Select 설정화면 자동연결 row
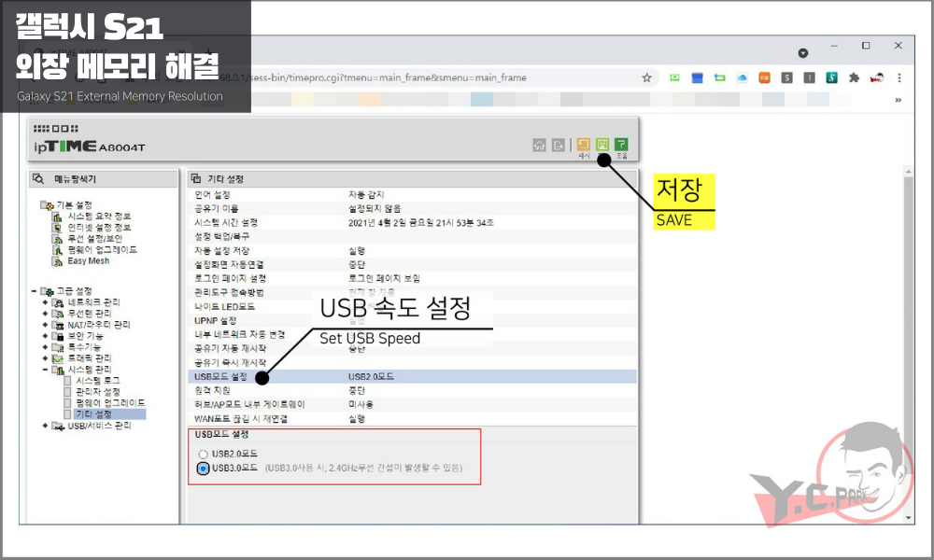Screen dimensions: 934x560 pos(414,264)
